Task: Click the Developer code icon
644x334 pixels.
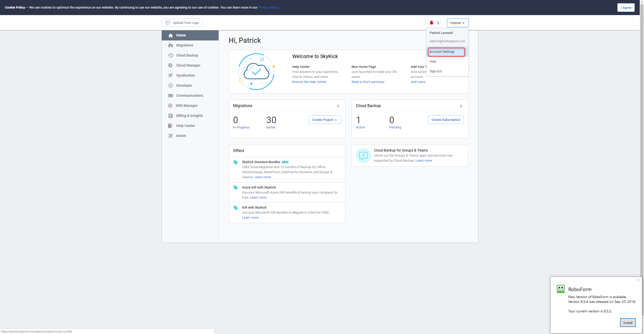Action: [x=171, y=86]
